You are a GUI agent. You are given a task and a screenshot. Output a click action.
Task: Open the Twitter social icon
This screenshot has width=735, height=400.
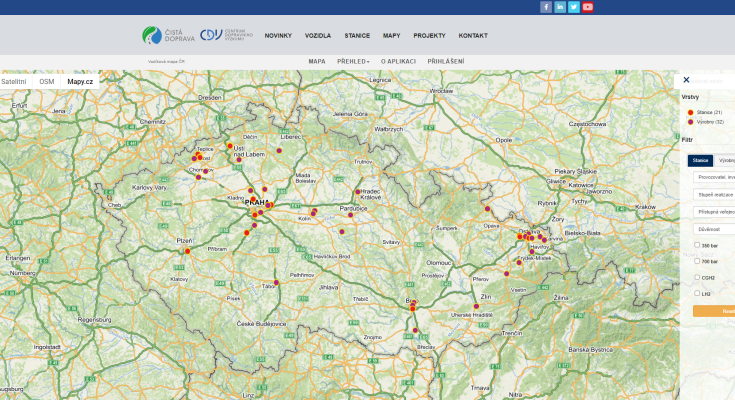(574, 7)
